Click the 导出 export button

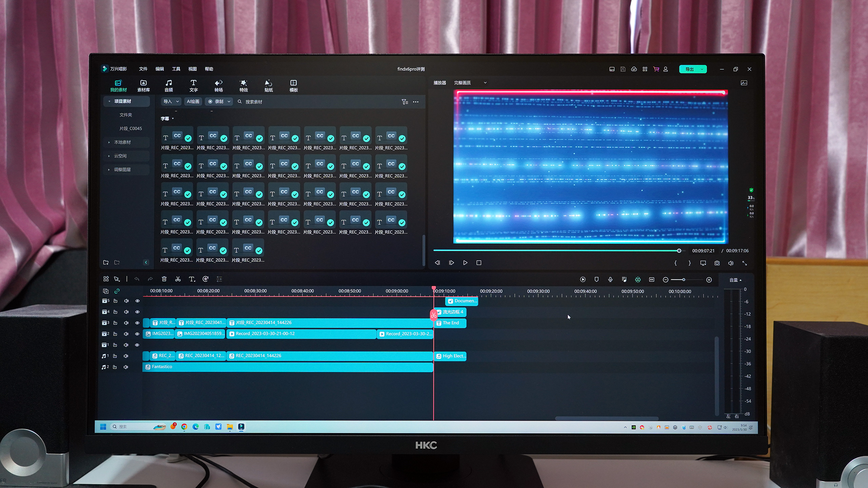689,69
